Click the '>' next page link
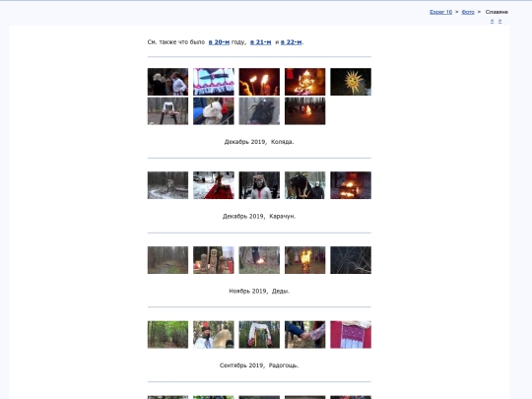The height and width of the screenshot is (399, 532). click(x=499, y=21)
